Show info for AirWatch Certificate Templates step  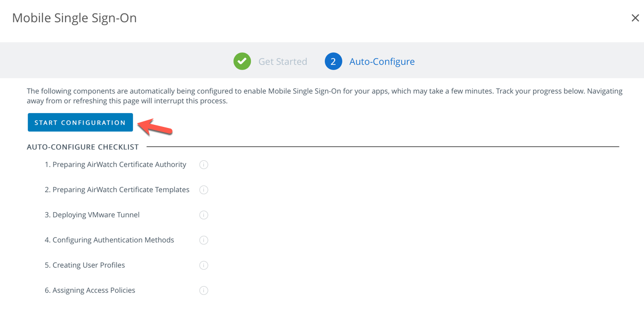pos(204,190)
